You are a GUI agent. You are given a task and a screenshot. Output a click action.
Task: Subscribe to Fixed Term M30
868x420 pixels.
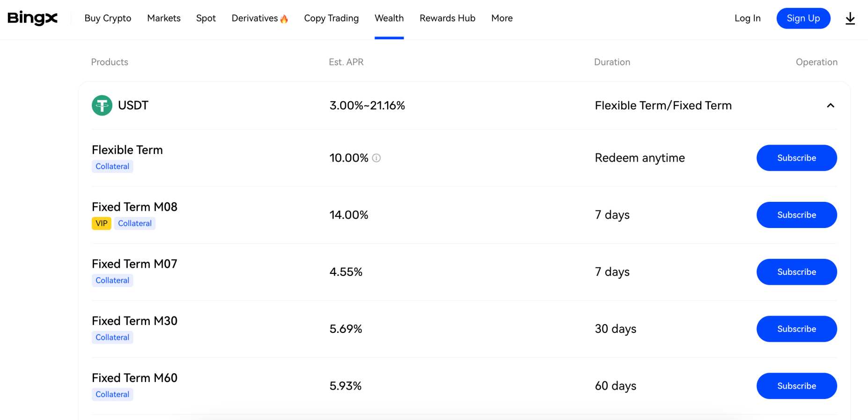point(797,329)
